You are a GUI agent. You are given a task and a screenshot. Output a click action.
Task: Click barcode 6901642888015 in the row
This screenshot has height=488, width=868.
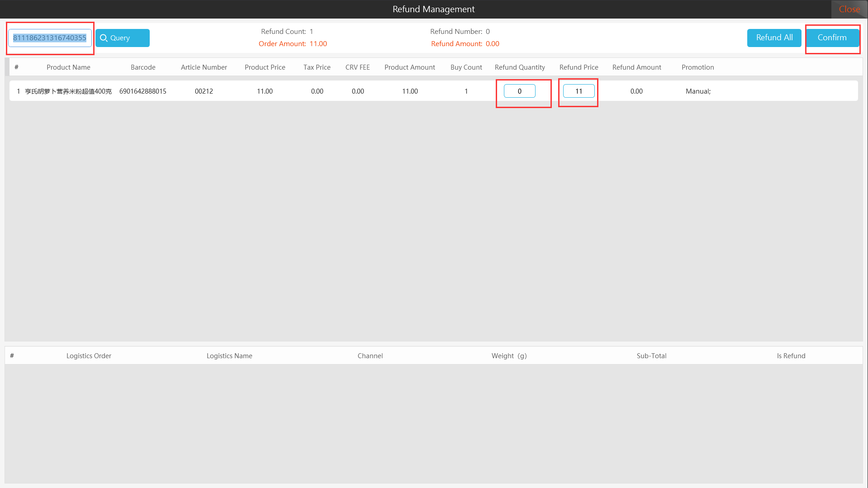tap(143, 91)
